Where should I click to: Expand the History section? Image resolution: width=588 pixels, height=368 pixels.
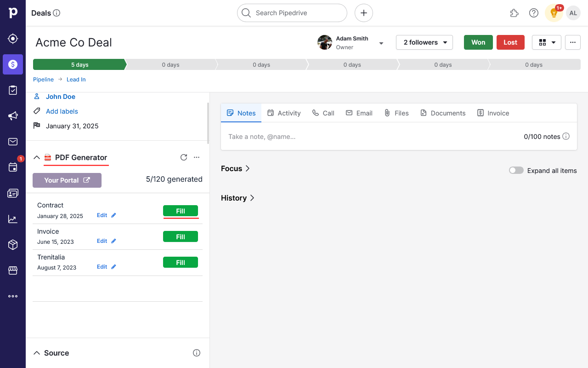(237, 198)
